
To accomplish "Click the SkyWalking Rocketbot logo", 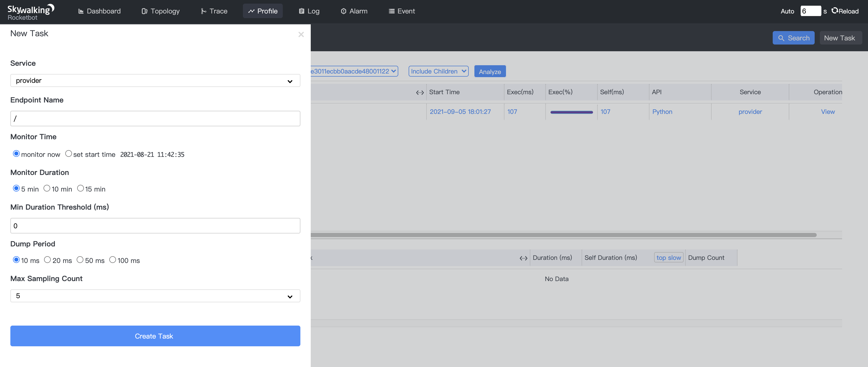I will 30,12.
